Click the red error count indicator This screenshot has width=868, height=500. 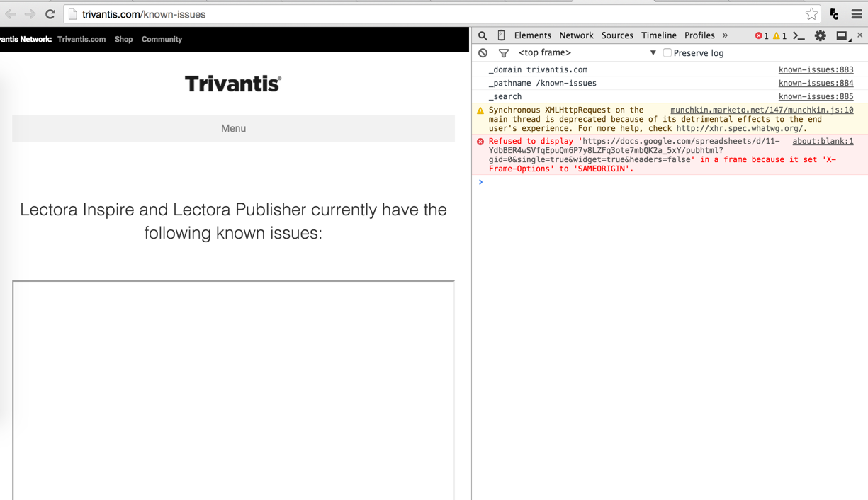[762, 35]
